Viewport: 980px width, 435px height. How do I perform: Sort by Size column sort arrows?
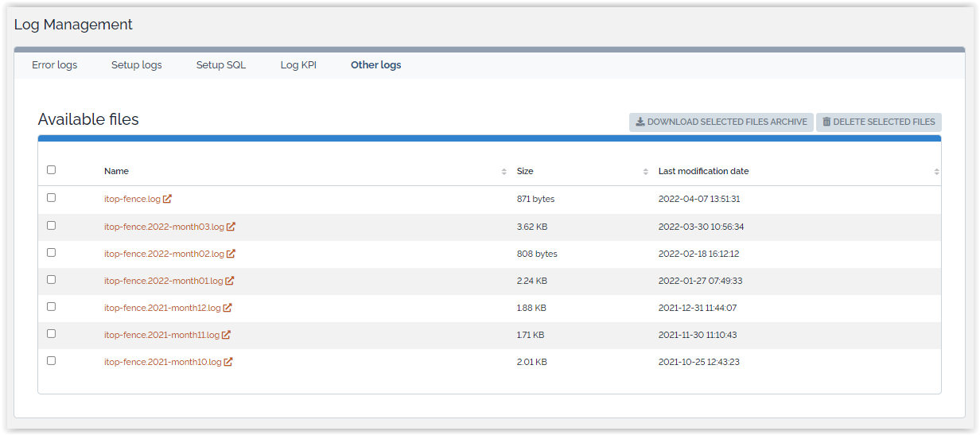646,172
